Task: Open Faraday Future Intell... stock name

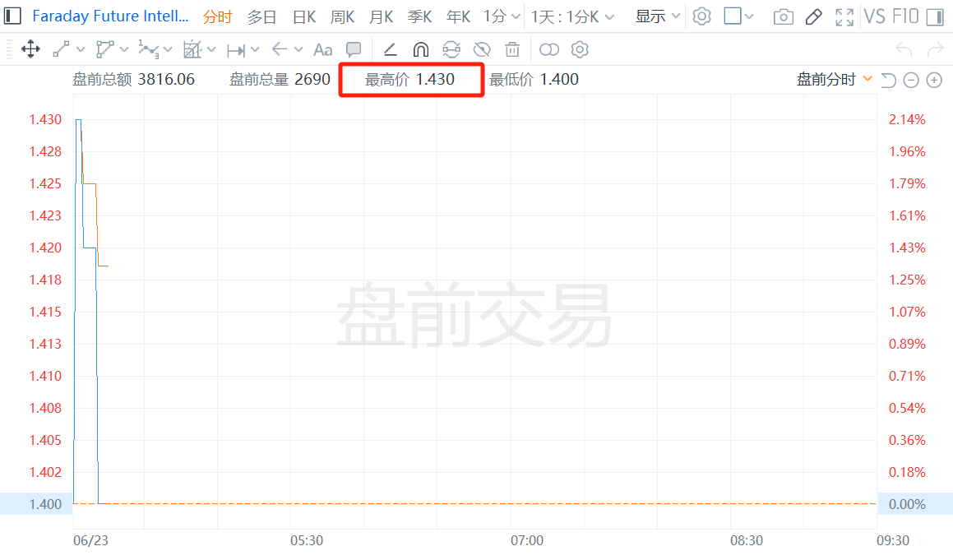Action: [110, 16]
